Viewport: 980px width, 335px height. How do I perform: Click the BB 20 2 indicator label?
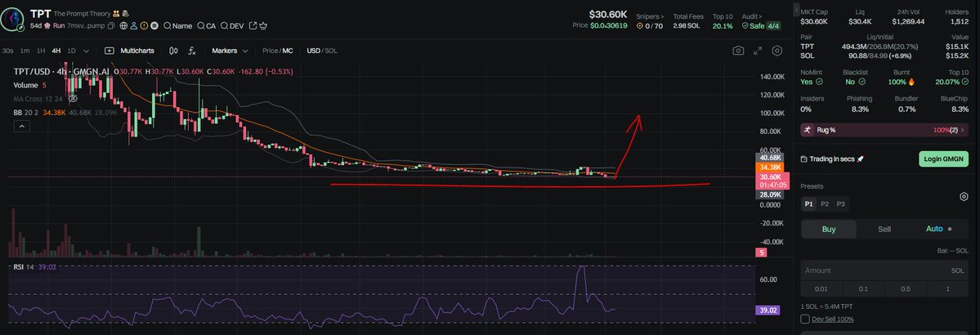point(25,113)
